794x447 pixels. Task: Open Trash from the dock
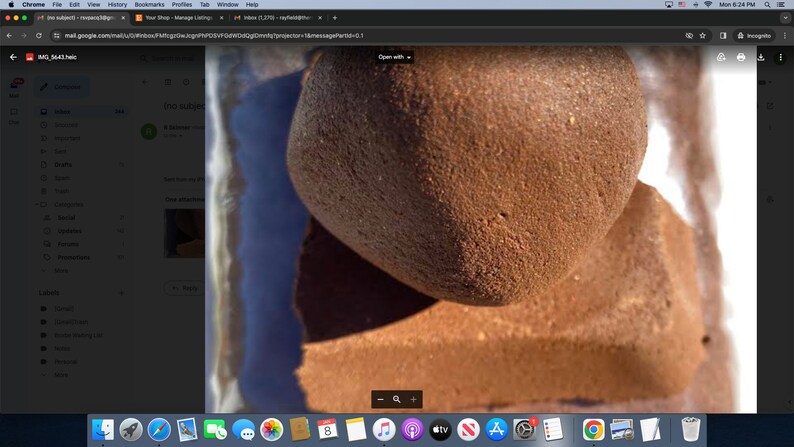pos(690,430)
